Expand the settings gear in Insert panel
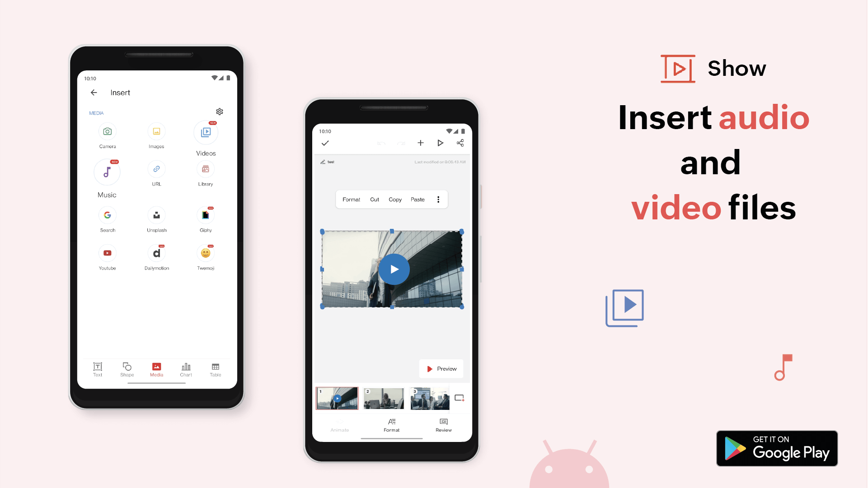 pos(220,112)
